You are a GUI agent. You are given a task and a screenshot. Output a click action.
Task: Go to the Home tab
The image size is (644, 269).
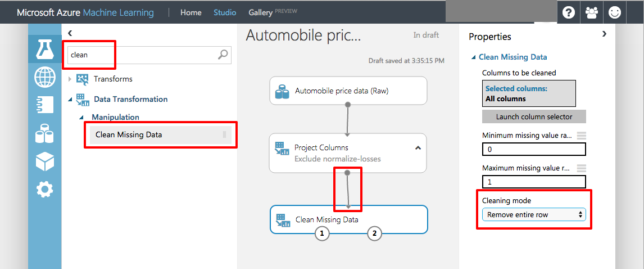[x=191, y=12]
